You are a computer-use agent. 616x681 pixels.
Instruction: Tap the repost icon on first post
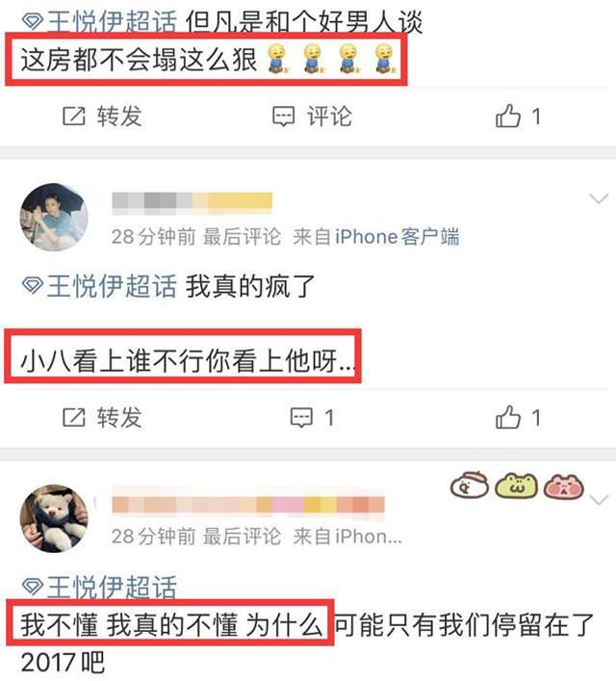[x=74, y=117]
